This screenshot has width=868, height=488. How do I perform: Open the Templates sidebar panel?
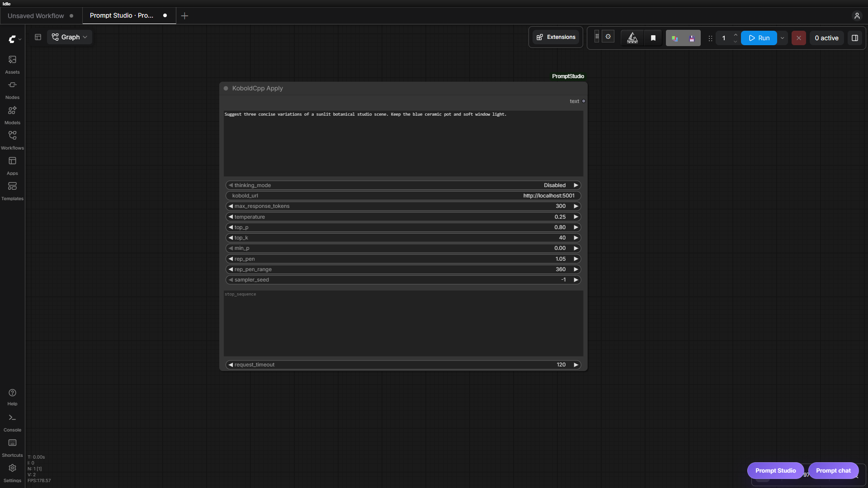[x=12, y=191]
